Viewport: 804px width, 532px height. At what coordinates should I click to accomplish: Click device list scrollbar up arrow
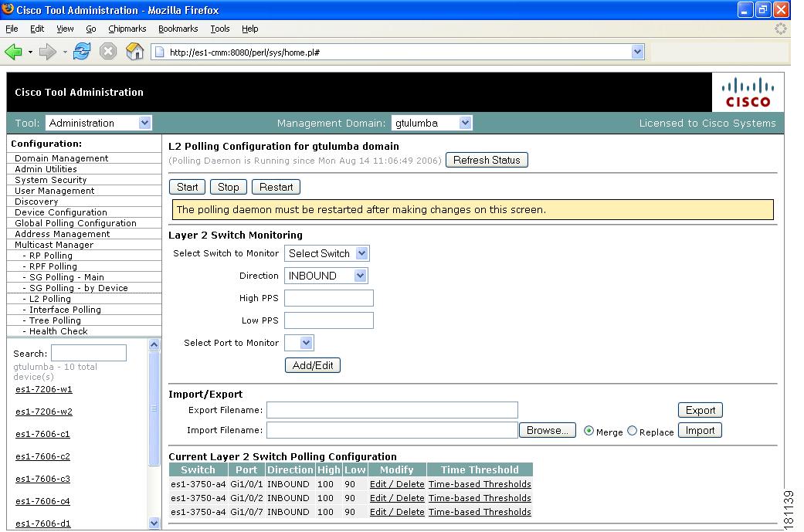pos(154,345)
